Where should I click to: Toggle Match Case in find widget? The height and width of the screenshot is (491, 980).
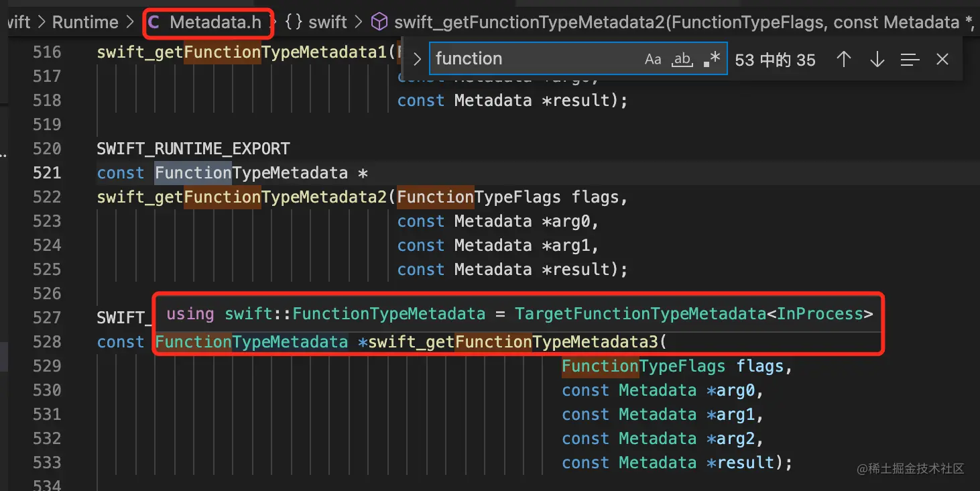(x=653, y=59)
